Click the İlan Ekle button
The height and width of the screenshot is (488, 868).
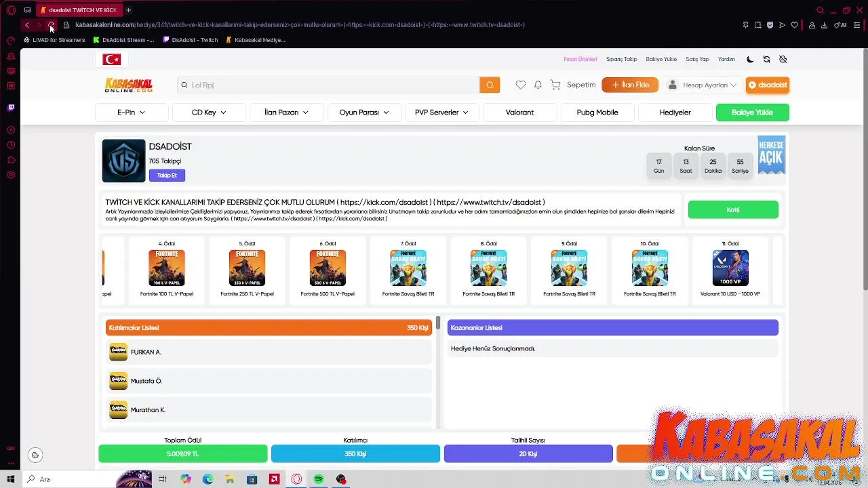[630, 85]
